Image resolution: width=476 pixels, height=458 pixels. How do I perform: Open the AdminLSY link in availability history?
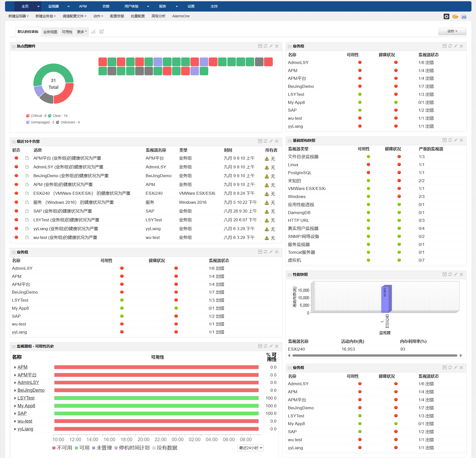[x=28, y=382]
